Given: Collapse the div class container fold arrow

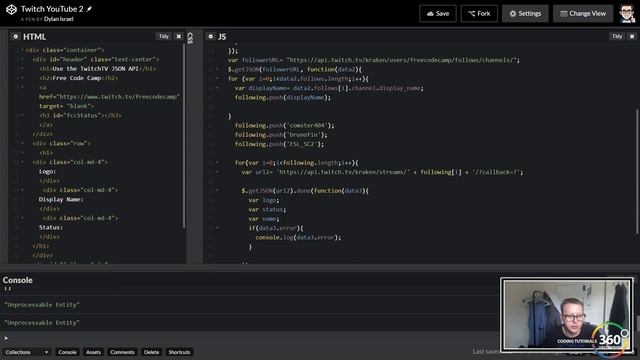Looking at the screenshot, I should [22, 50].
